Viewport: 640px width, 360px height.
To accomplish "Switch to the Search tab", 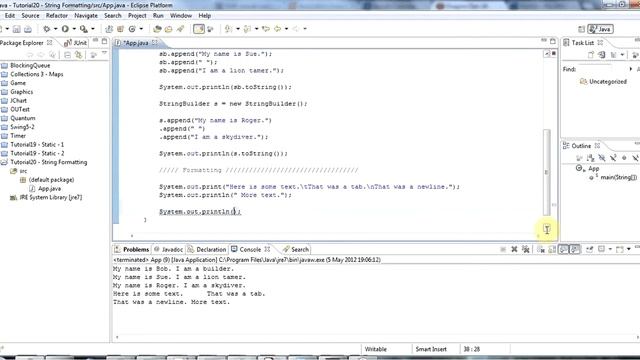I will pos(296,249).
